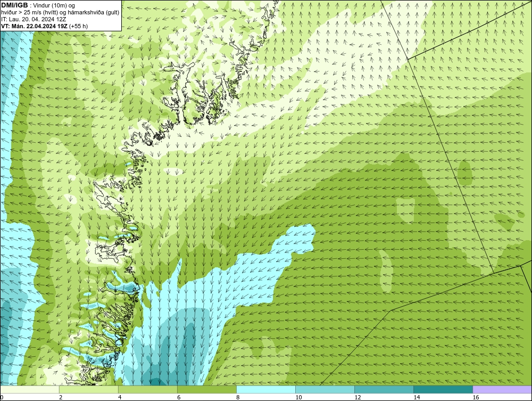Select the 10–12 m/s turquoise legend swatch

pos(325,389)
